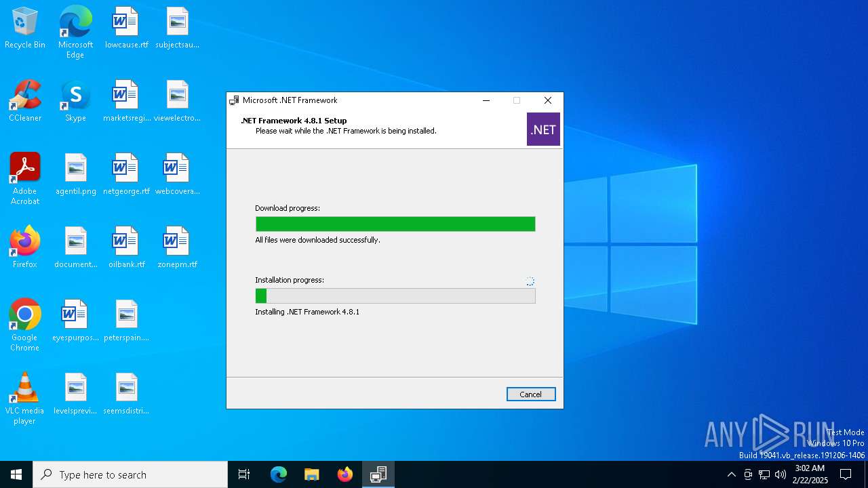Select the webcovera... document icon
This screenshot has width=868, height=488.
click(177, 175)
